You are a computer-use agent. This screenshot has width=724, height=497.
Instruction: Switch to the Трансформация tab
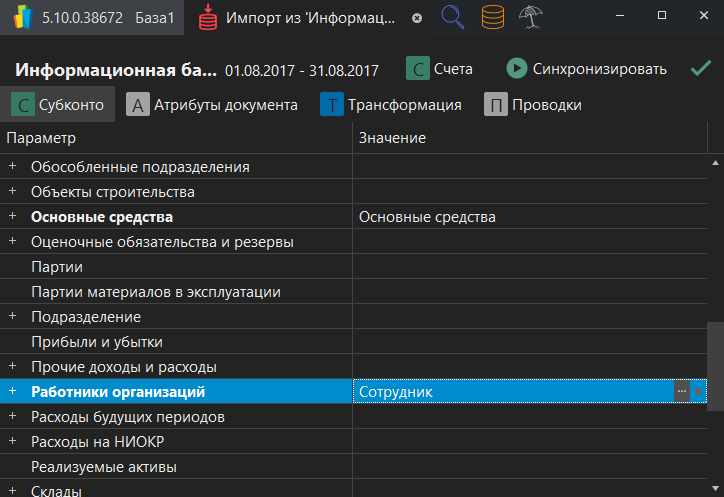tap(391, 104)
